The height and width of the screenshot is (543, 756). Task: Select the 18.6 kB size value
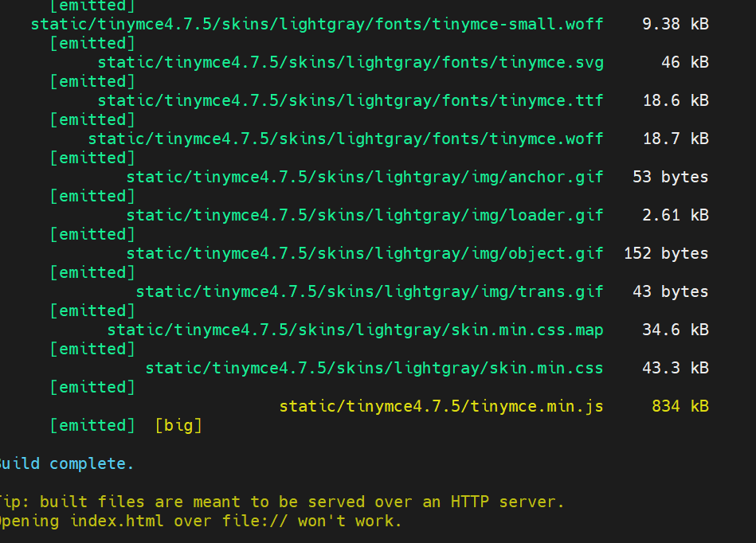coord(676,100)
